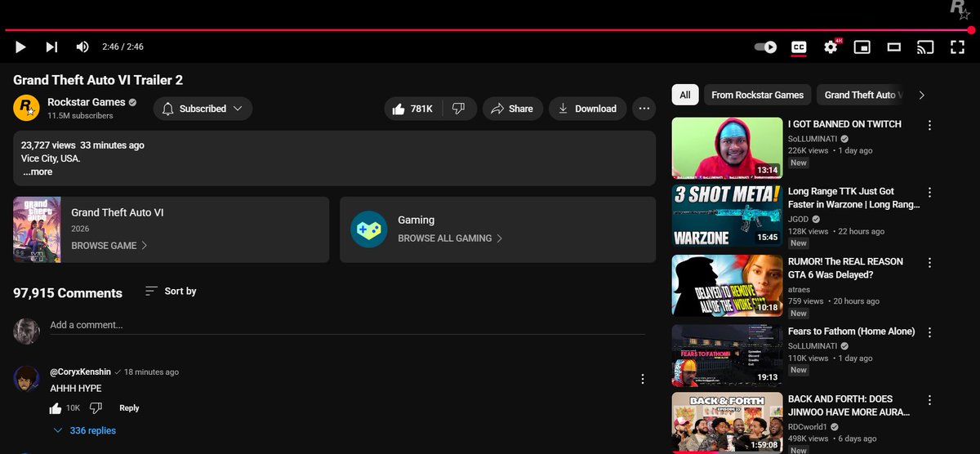Dislike the video
The image size is (980, 454).
coord(459,109)
